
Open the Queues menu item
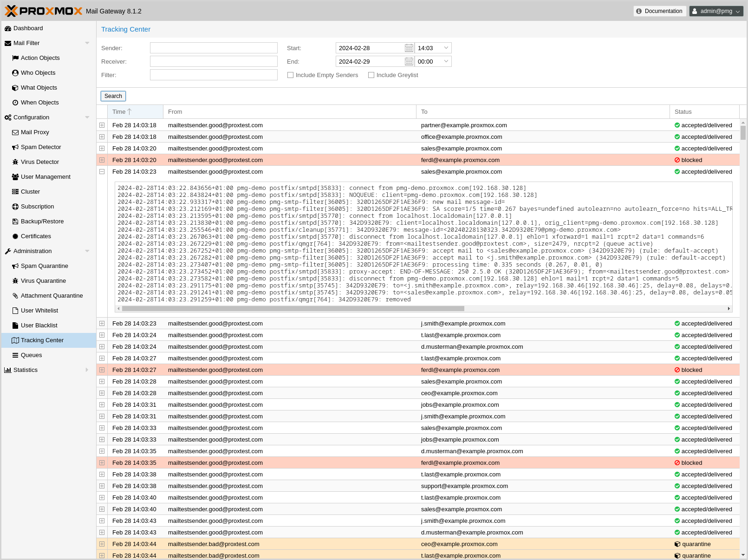click(x=31, y=355)
